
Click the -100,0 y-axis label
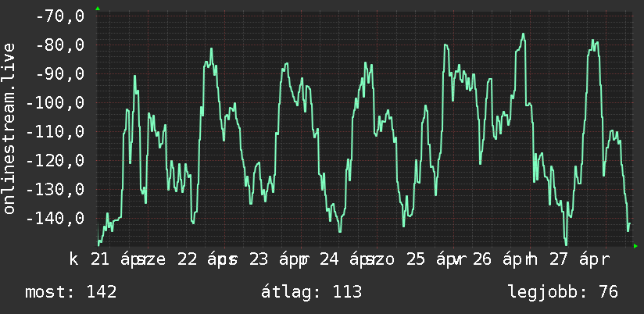(55, 103)
